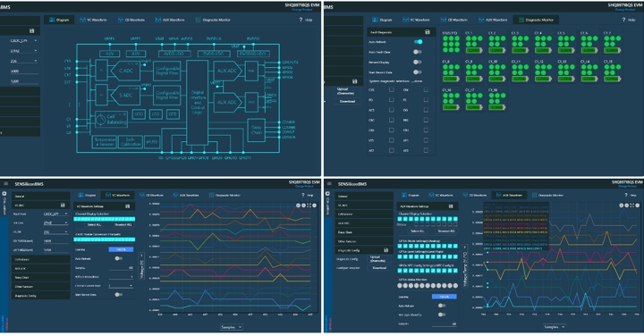Viewport: 644px width, 336px height.
Task: Click Download button in AUX Waveform window
Action: [x=379, y=268]
